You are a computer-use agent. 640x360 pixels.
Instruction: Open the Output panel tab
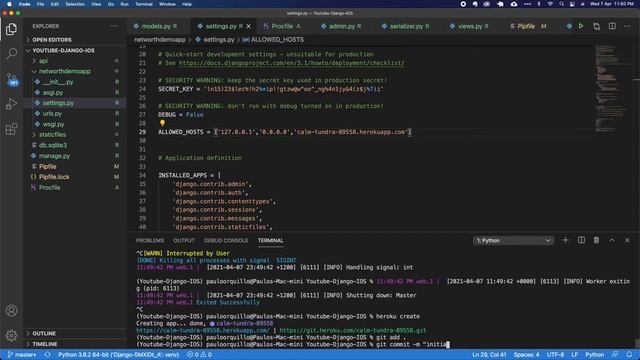click(x=184, y=240)
